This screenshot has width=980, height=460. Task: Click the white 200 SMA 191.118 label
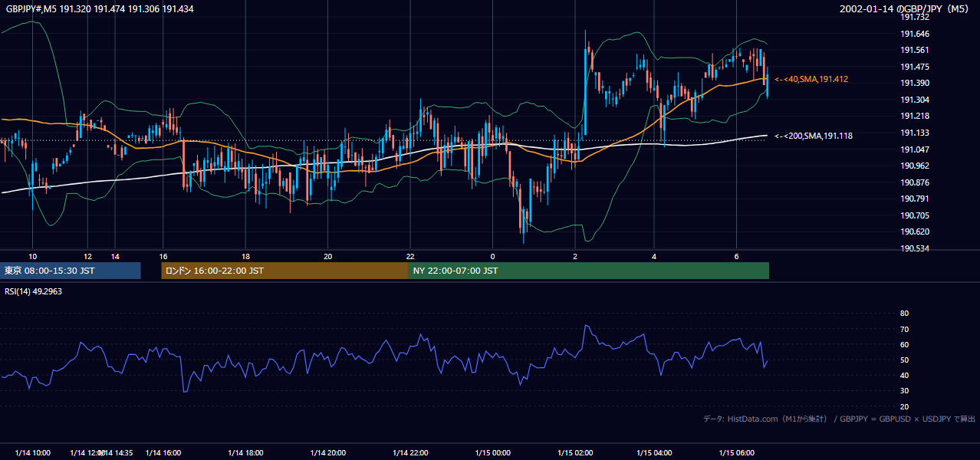(x=814, y=136)
